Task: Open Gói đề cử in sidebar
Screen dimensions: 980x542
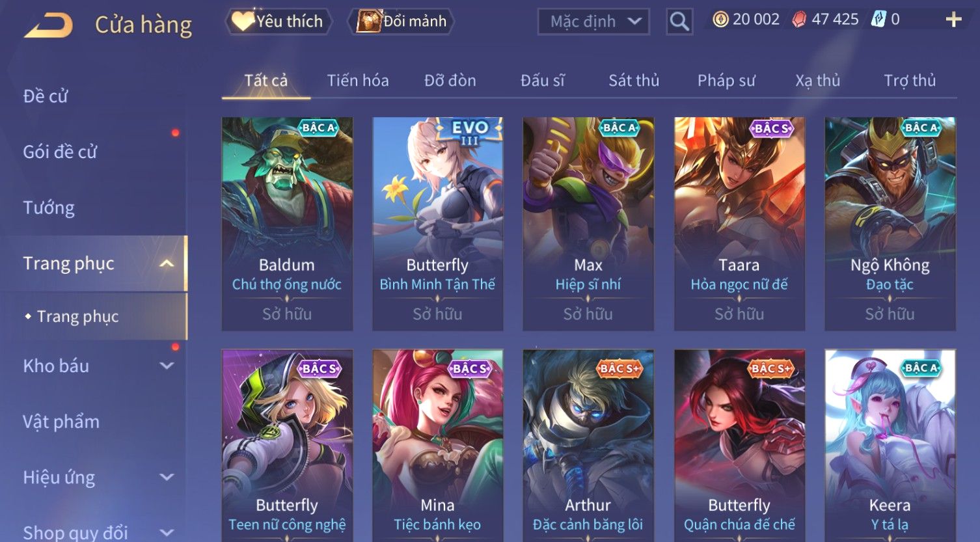Action: (60, 152)
